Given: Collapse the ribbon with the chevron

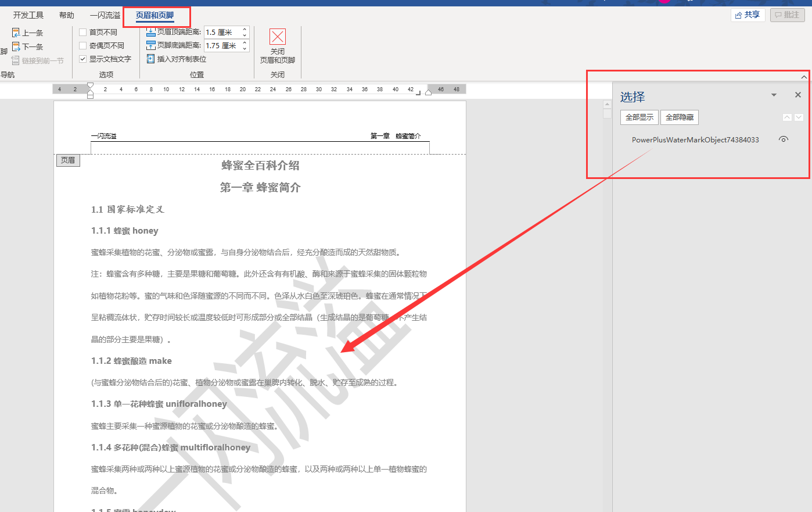Looking at the screenshot, I should coord(804,77).
